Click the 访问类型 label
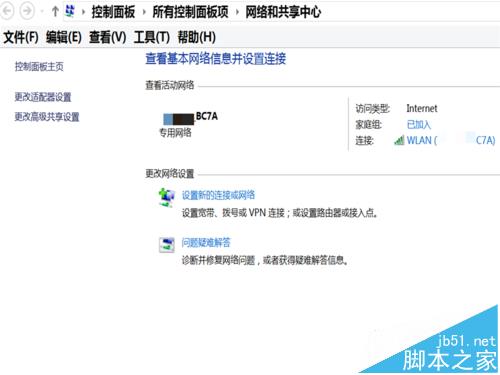Image resolution: width=500 pixels, height=375 pixels. click(x=373, y=108)
